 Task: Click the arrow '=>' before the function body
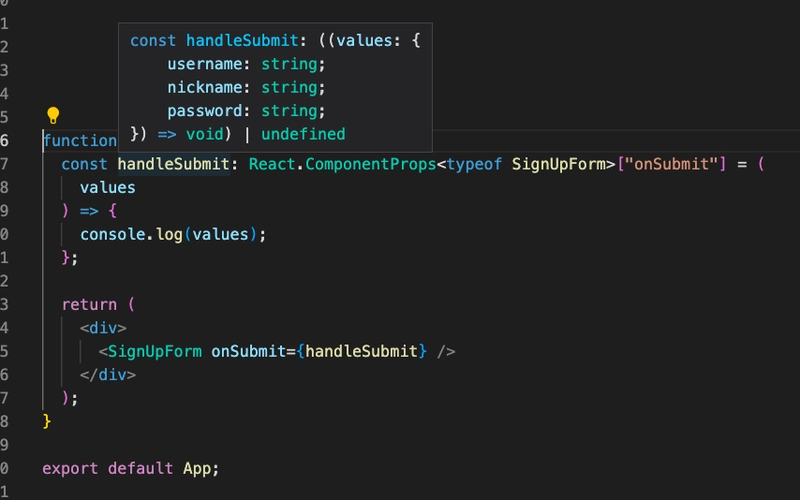89,211
